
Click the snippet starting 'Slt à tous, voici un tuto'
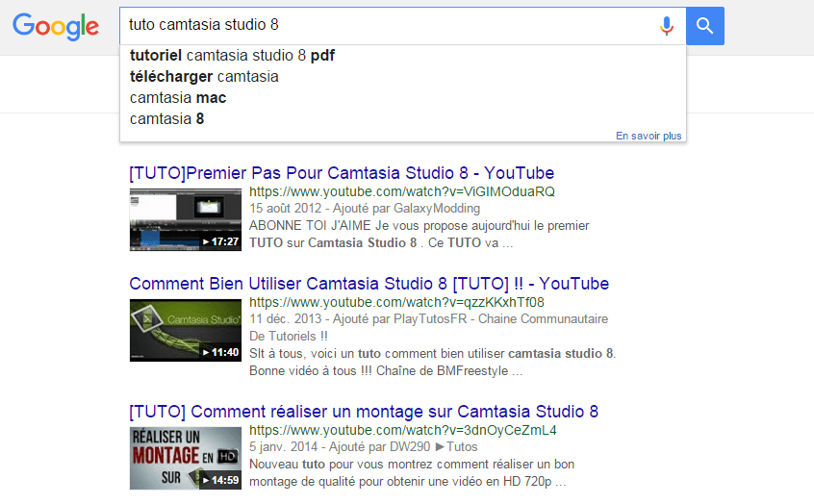point(432,363)
